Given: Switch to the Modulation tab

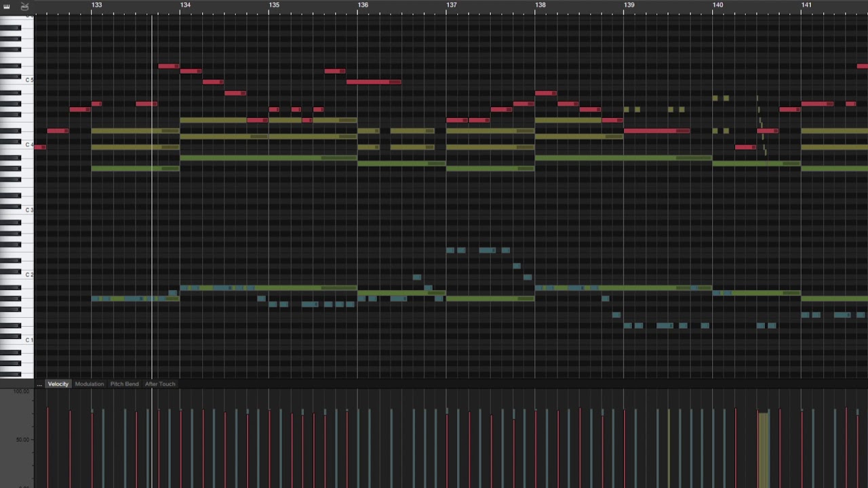Looking at the screenshot, I should [90, 384].
